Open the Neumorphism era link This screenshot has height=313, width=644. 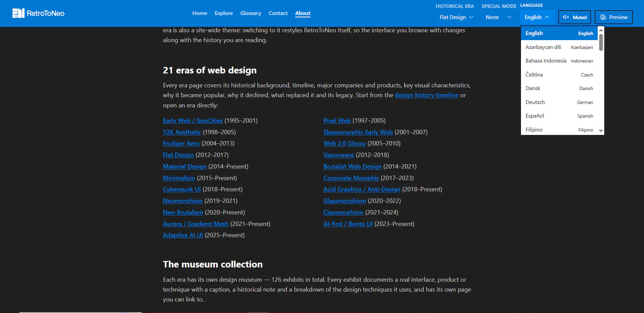[182, 201]
